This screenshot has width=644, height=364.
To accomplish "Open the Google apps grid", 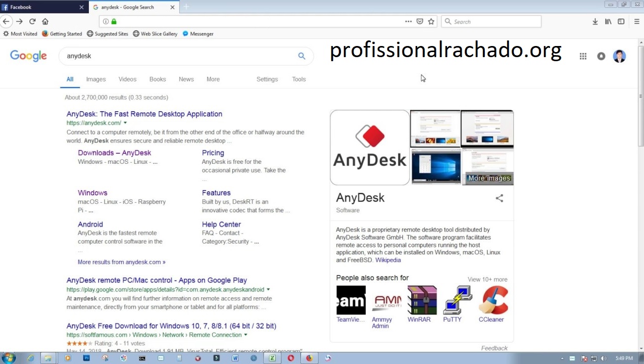I will [x=583, y=56].
